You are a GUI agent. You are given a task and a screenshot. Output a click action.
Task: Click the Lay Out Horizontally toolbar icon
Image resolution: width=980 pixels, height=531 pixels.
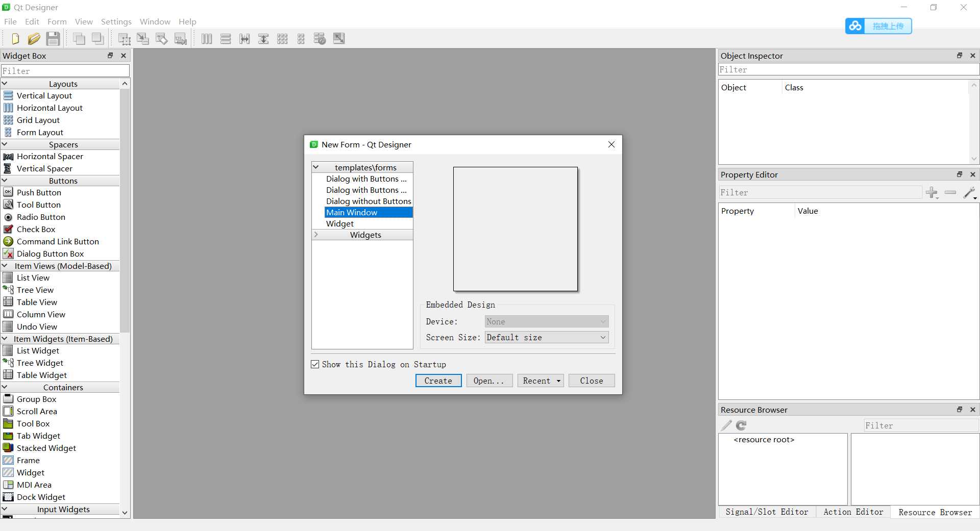tap(207, 39)
